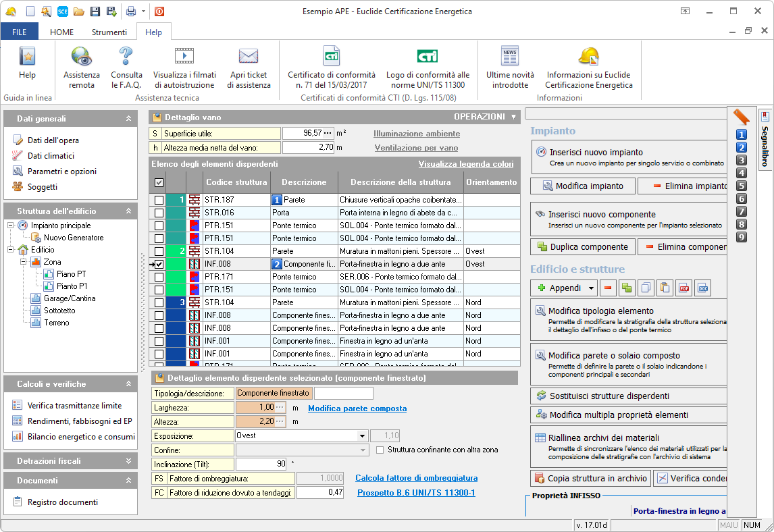The height and width of the screenshot is (532, 774).
Task: Click Calcola fattore di ombreggiatura link
Action: (x=416, y=478)
